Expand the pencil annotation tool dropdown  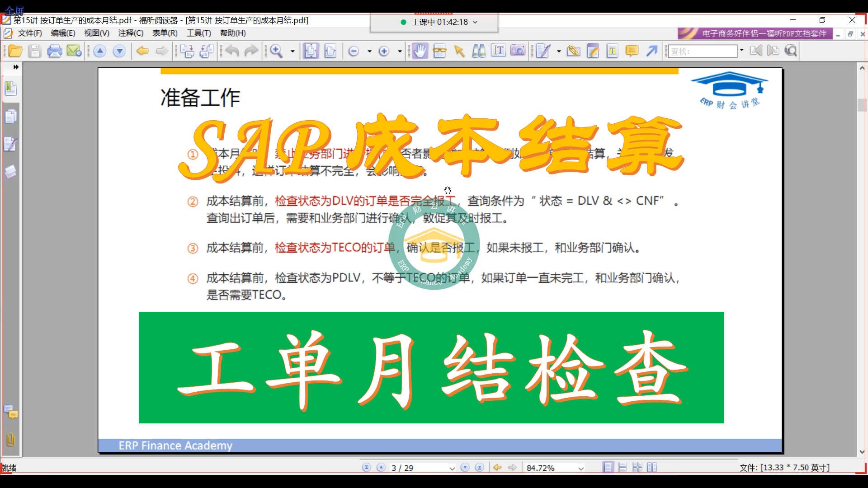pos(558,51)
